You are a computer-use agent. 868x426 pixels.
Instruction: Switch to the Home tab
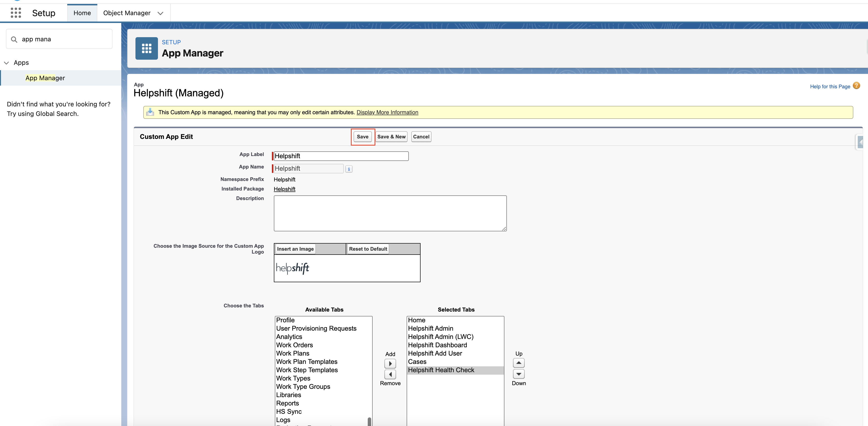[x=82, y=13]
